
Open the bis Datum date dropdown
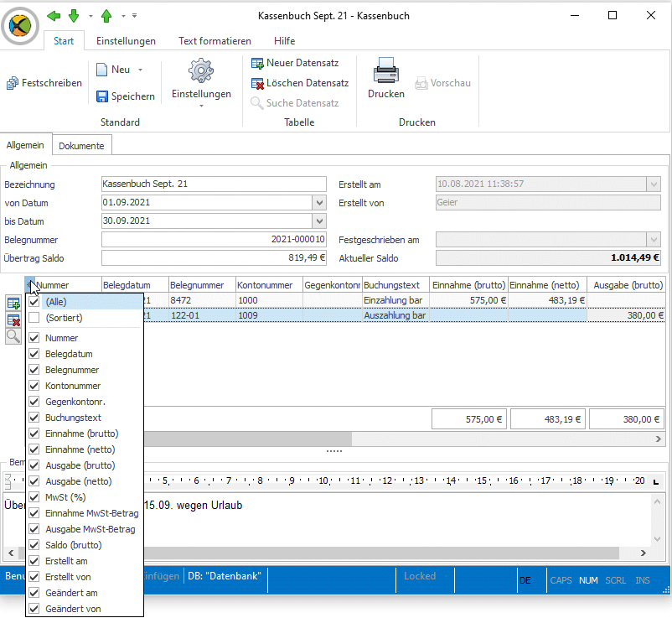(x=319, y=221)
